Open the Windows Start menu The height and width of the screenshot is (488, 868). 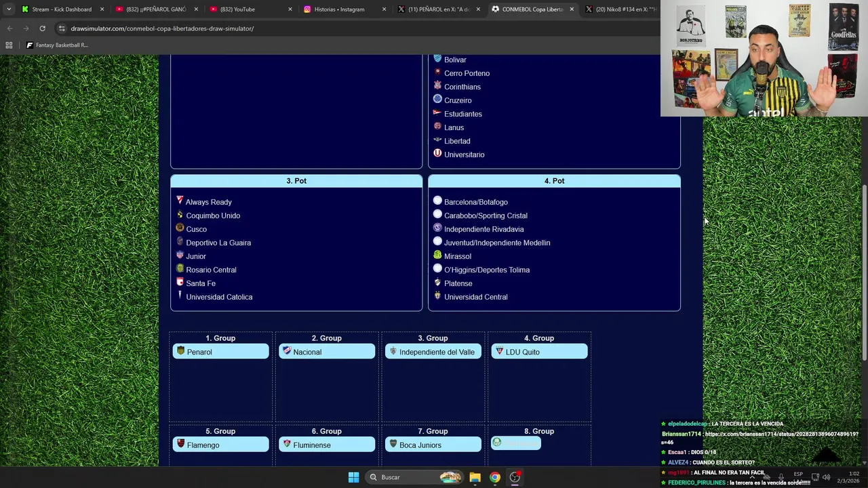tap(353, 477)
